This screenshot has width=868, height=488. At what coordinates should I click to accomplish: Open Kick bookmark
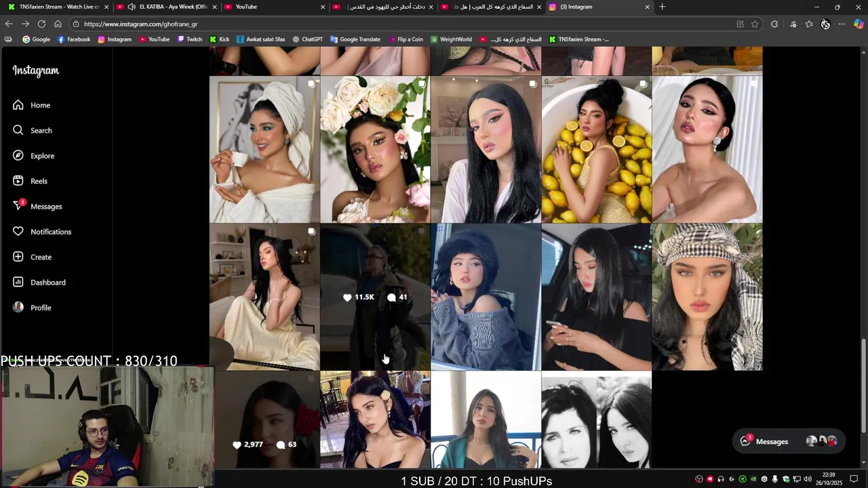[219, 39]
